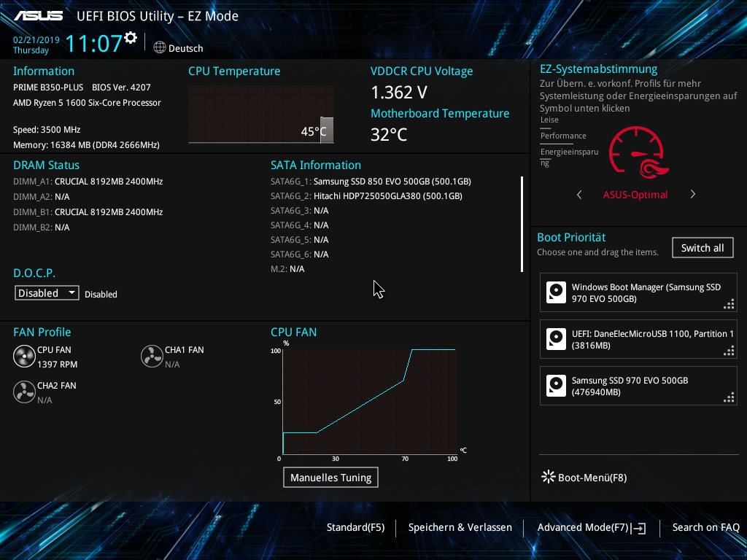This screenshot has height=560, width=747.
Task: Grab the drag handle on DaneElecMicroUSB entry
Action: [x=729, y=351]
